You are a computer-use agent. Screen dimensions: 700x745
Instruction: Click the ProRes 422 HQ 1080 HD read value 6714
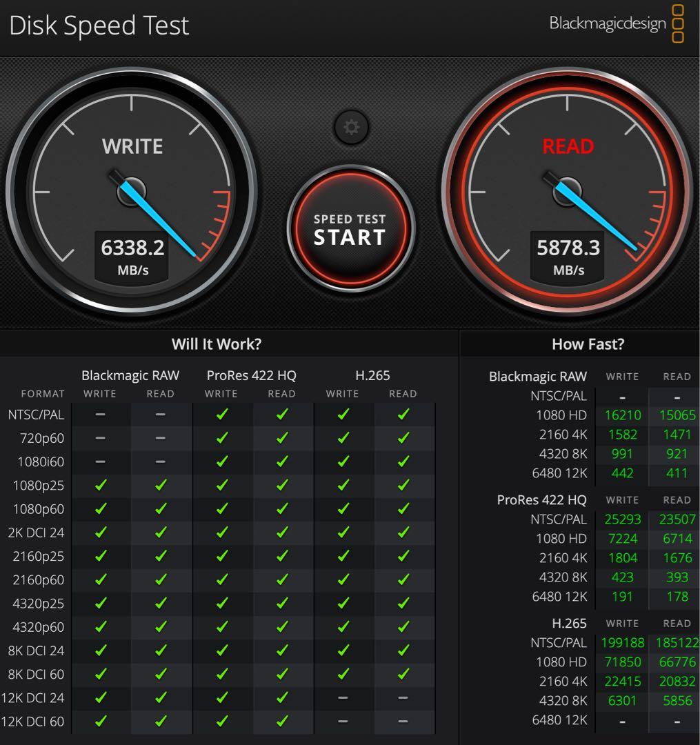(677, 539)
